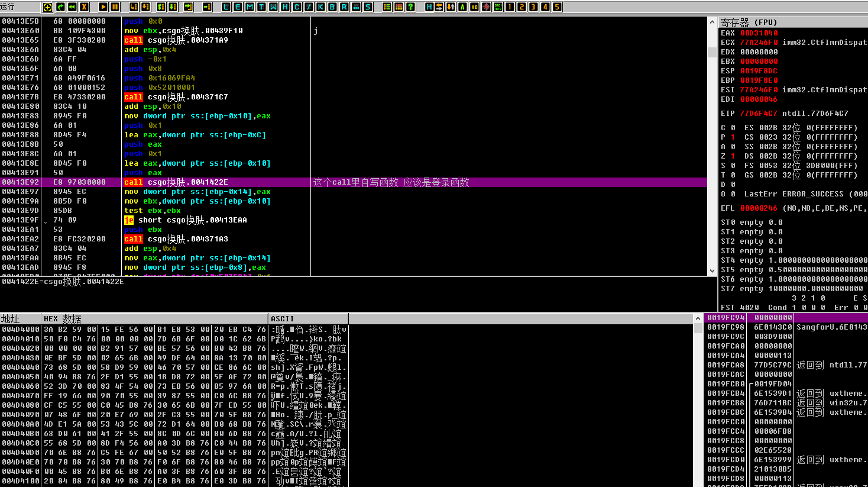This screenshot has width=868, height=487.
Task: Open the Memory map 'M' window icon
Action: pyautogui.click(x=250, y=7)
